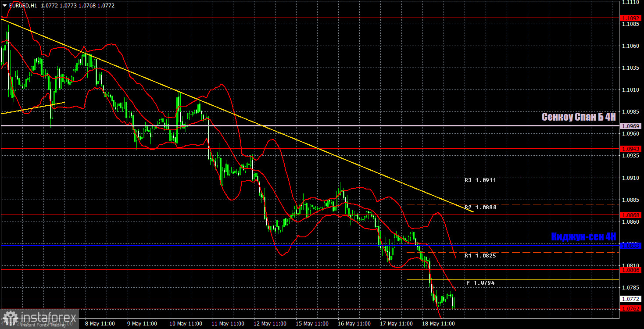
Task: Click the 1.0985 price axis value
Action: tap(631, 112)
